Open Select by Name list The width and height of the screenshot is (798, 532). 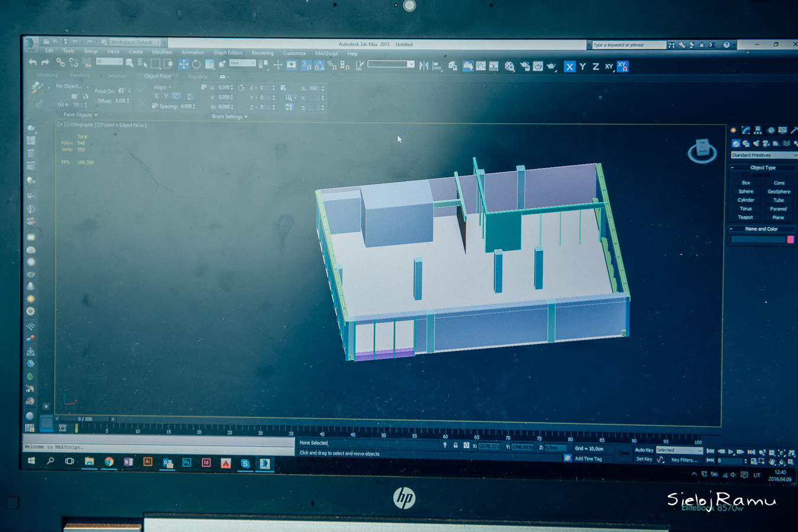pos(142,63)
